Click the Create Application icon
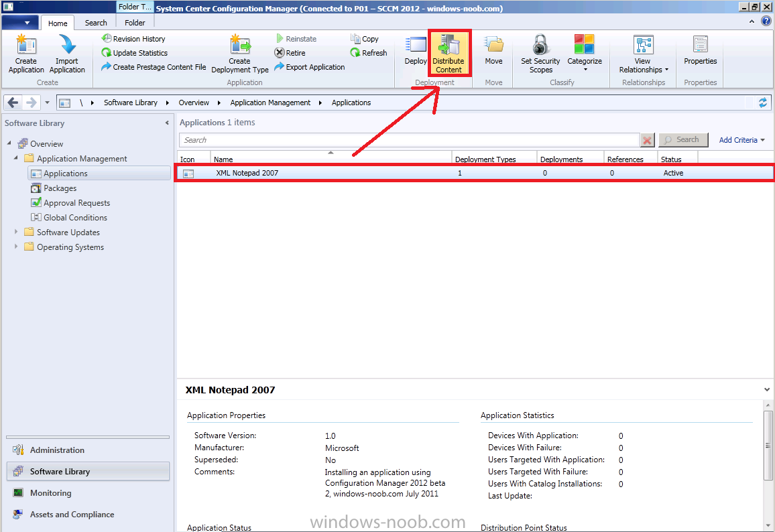The image size is (775, 532). click(x=25, y=54)
